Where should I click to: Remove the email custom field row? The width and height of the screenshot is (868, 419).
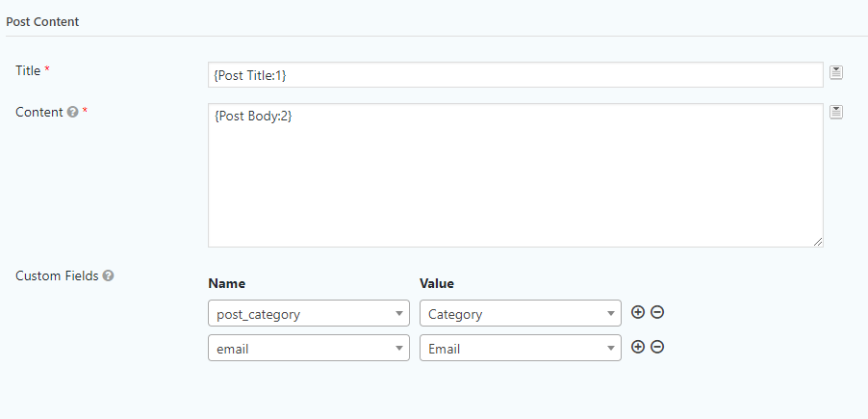[657, 347]
